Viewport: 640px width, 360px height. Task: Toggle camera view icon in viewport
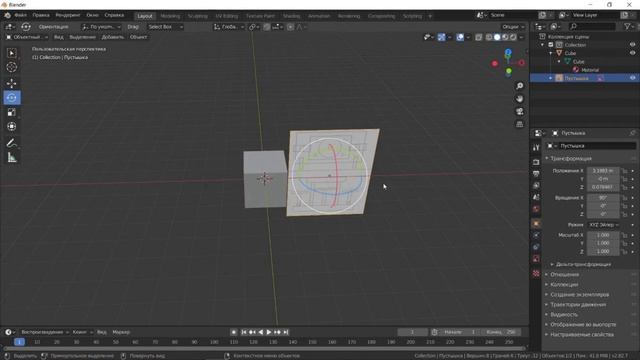click(520, 111)
